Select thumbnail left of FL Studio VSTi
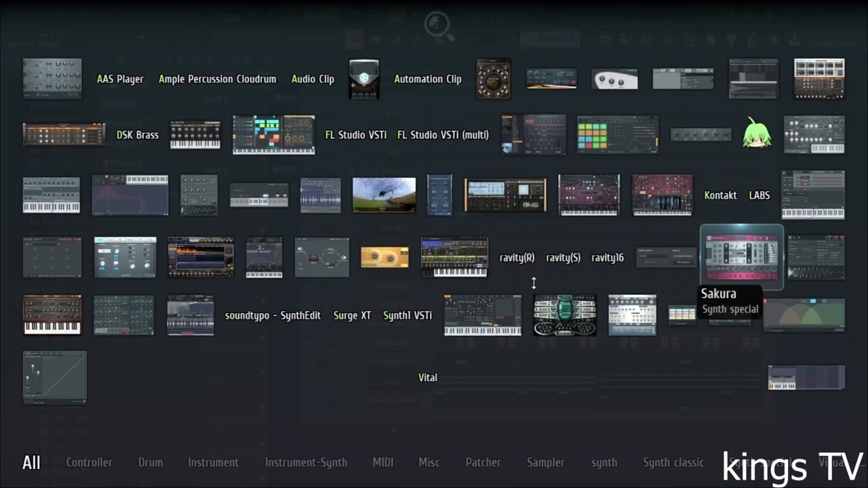Screen dimensions: 868x488 (273, 135)
